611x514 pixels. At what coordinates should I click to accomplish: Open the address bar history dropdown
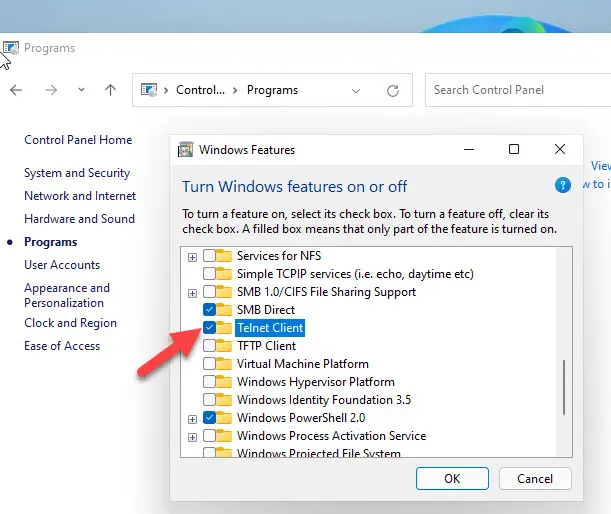tap(355, 91)
